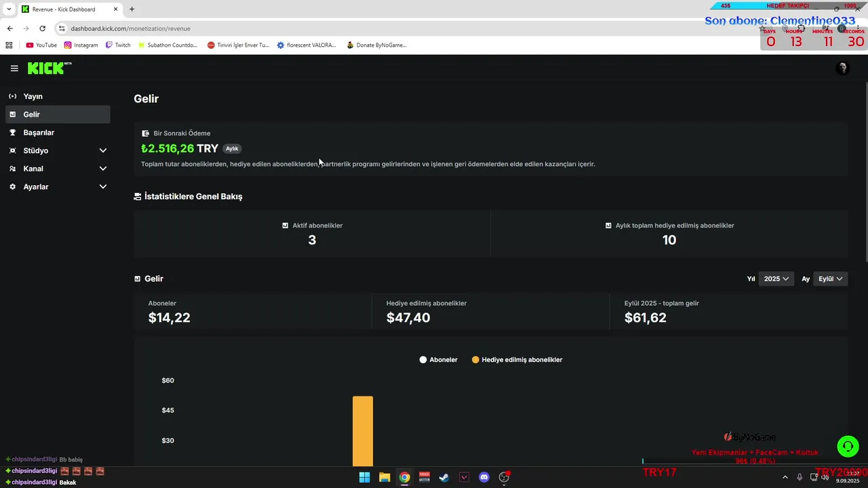Open the volume control tray icon
Image resolution: width=868 pixels, height=488 pixels.
pos(825,477)
